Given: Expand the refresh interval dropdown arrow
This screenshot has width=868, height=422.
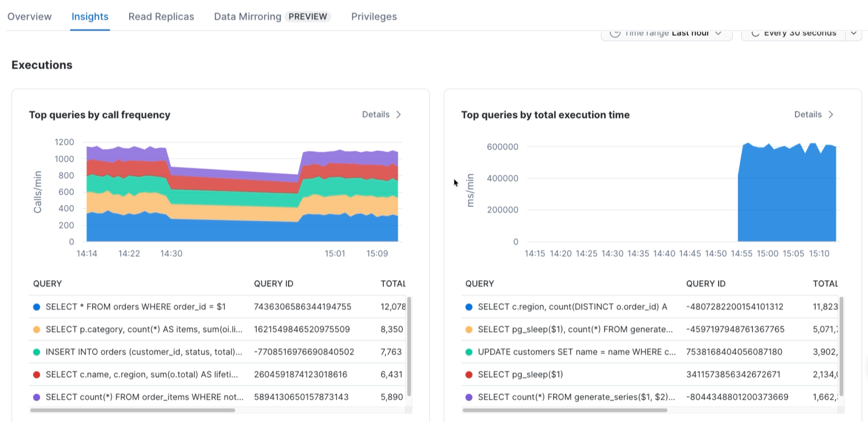Looking at the screenshot, I should (854, 33).
